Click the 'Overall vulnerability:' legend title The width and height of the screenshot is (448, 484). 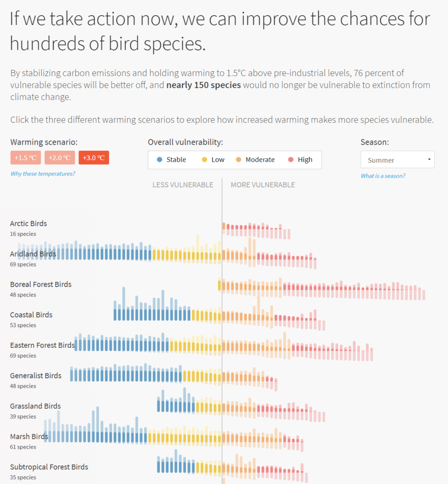point(185,142)
